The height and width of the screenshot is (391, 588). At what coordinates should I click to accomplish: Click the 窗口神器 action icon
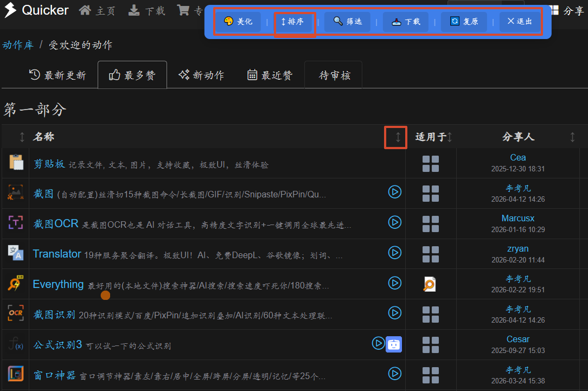click(16, 374)
